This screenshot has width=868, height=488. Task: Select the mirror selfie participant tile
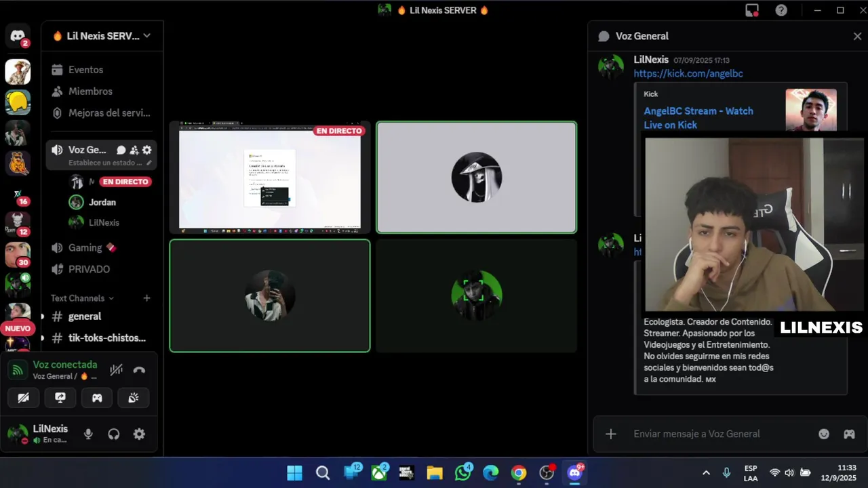[x=270, y=296]
